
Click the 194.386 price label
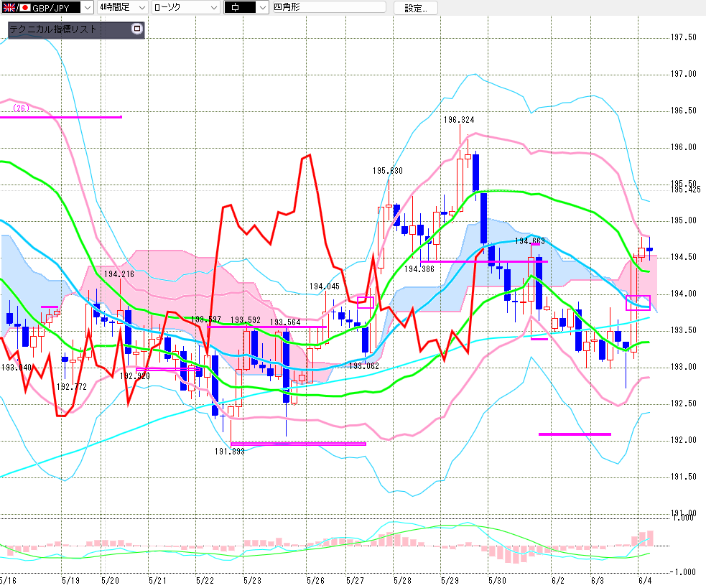419,269
